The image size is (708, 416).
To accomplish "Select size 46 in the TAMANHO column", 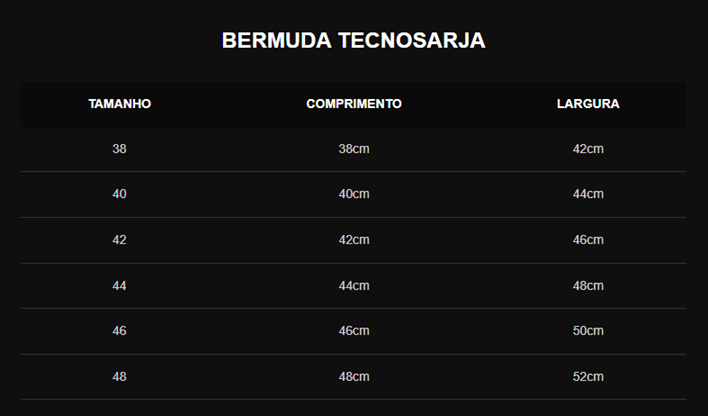I will (120, 331).
